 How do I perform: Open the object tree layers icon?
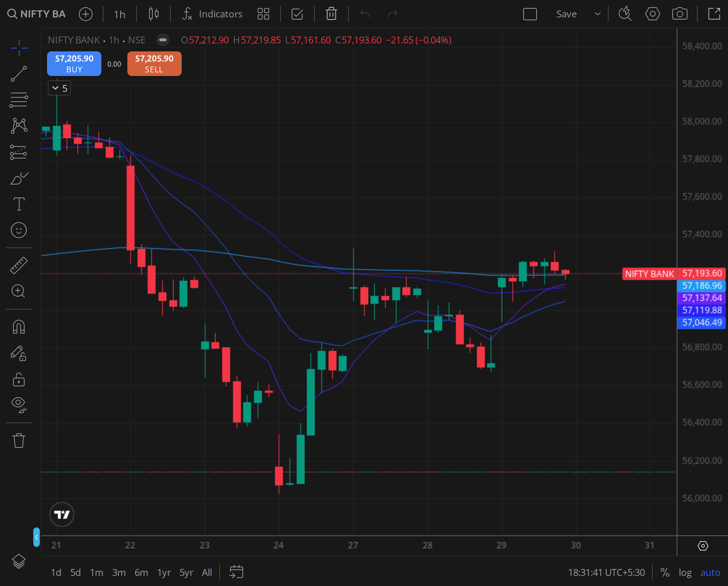(x=19, y=561)
